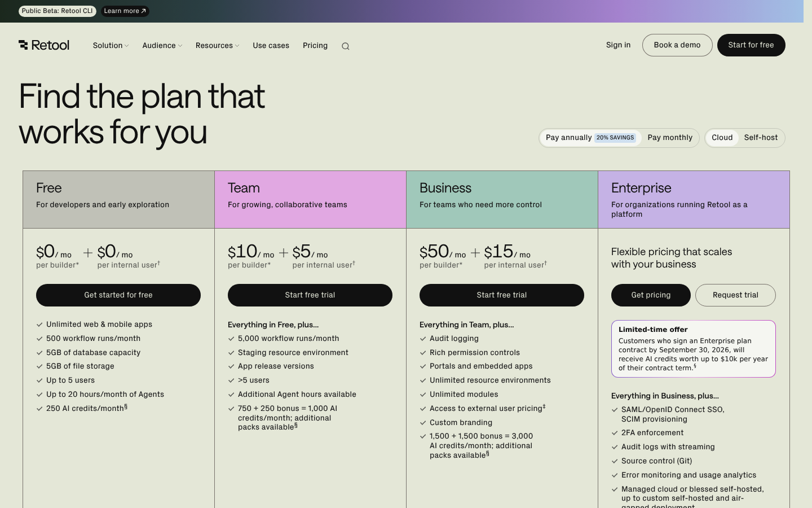This screenshot has width=812, height=508.
Task: Switch to Self-host deployment
Action: (761, 138)
